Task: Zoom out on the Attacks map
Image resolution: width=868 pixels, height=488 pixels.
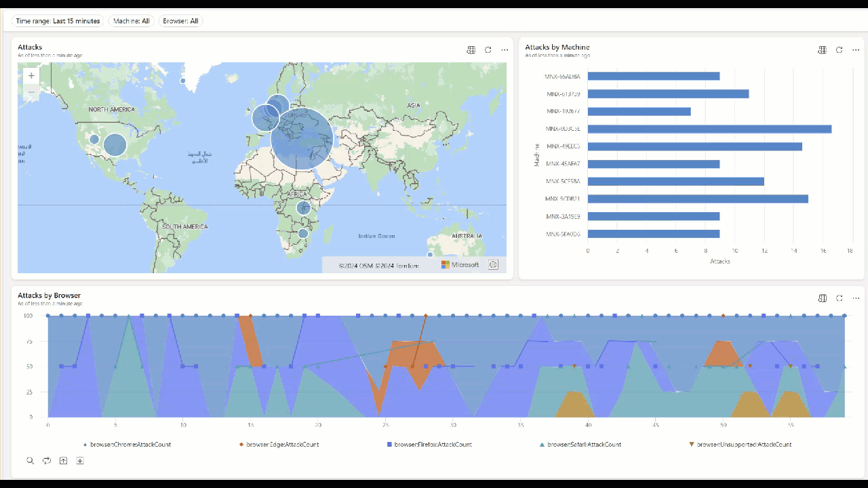Action: (31, 92)
